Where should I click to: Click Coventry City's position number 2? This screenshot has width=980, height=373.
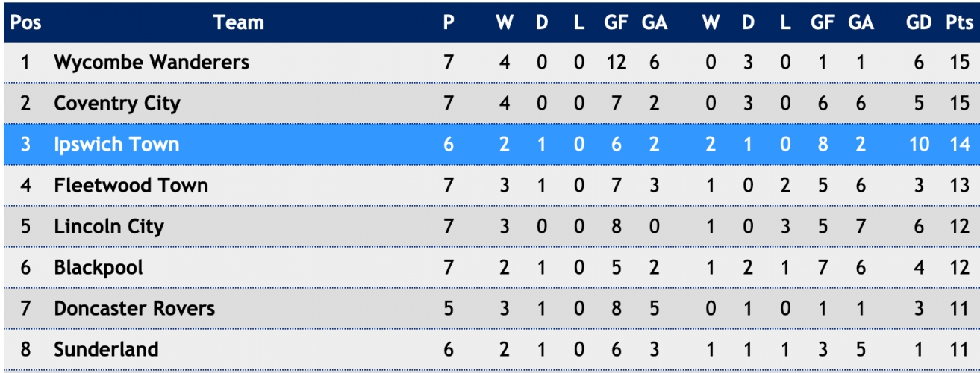coord(25,103)
